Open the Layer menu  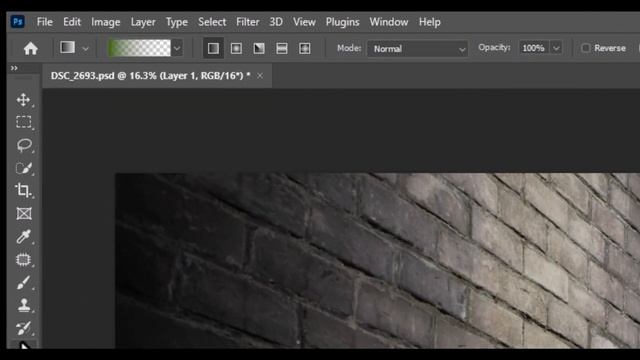(x=143, y=22)
